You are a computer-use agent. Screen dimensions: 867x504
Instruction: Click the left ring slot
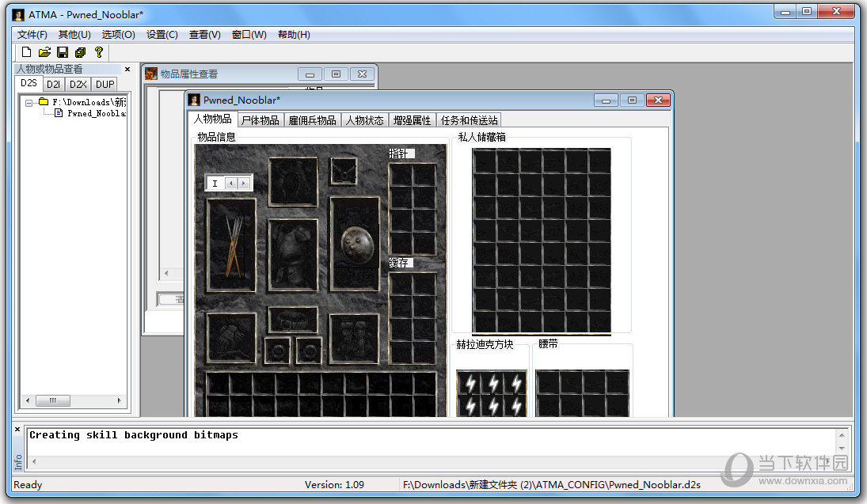[278, 351]
